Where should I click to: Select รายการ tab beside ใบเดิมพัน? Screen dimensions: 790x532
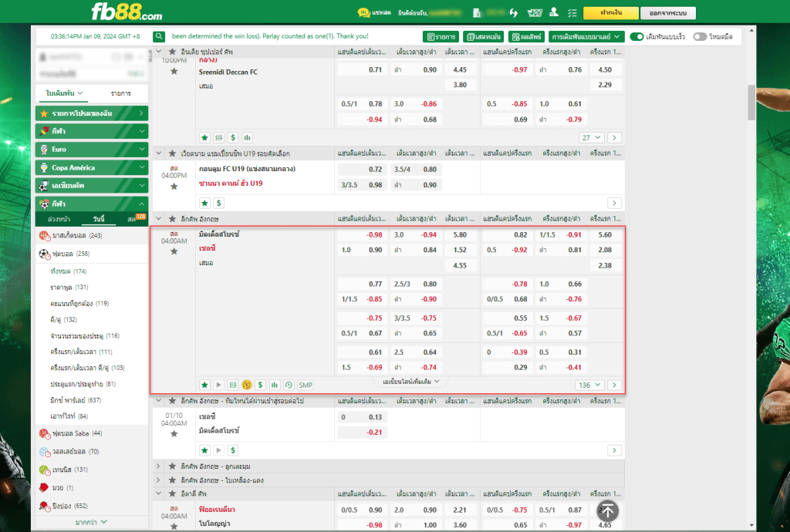click(121, 93)
